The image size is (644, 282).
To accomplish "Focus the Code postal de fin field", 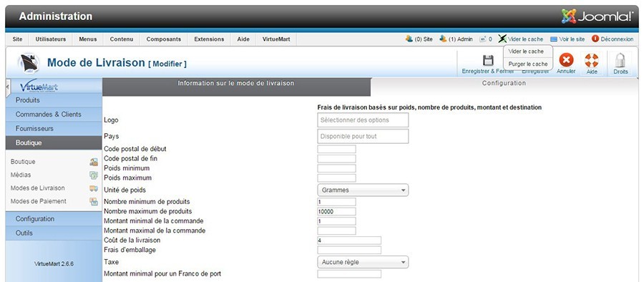I will (x=336, y=159).
